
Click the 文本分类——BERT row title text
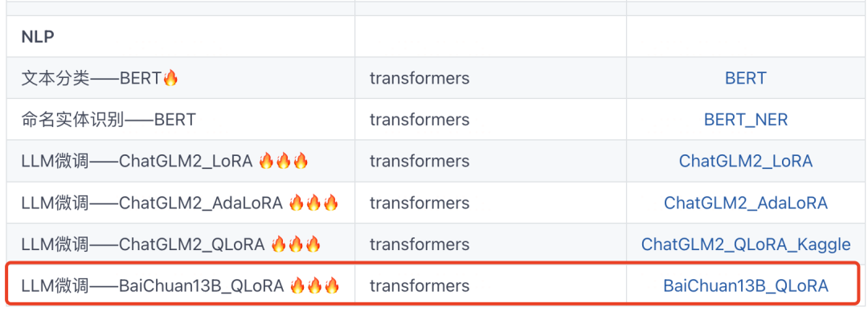pos(92,78)
